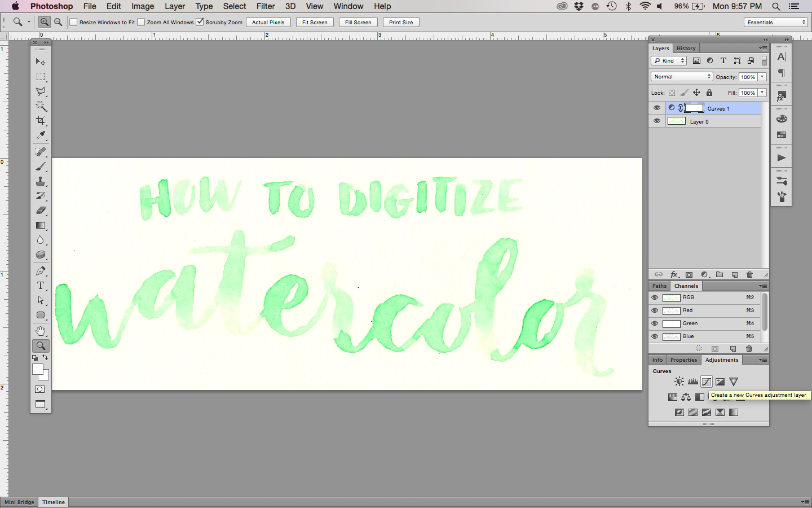Select the Rectangular Marquee tool
The width and height of the screenshot is (812, 508).
point(41,77)
